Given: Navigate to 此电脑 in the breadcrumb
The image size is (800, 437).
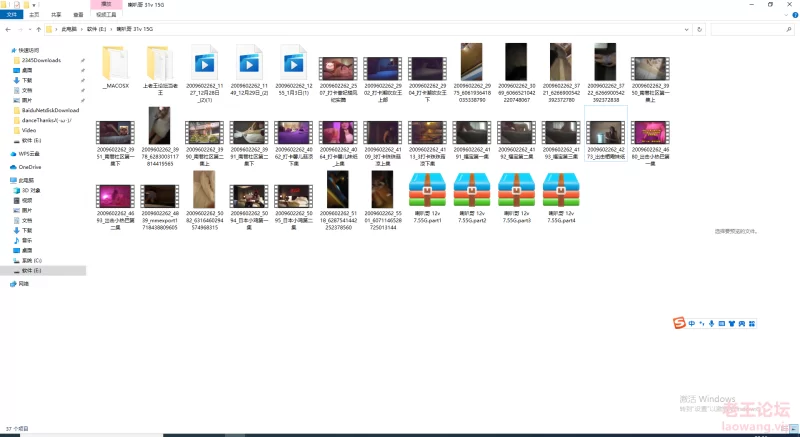Looking at the screenshot, I should coord(69,30).
